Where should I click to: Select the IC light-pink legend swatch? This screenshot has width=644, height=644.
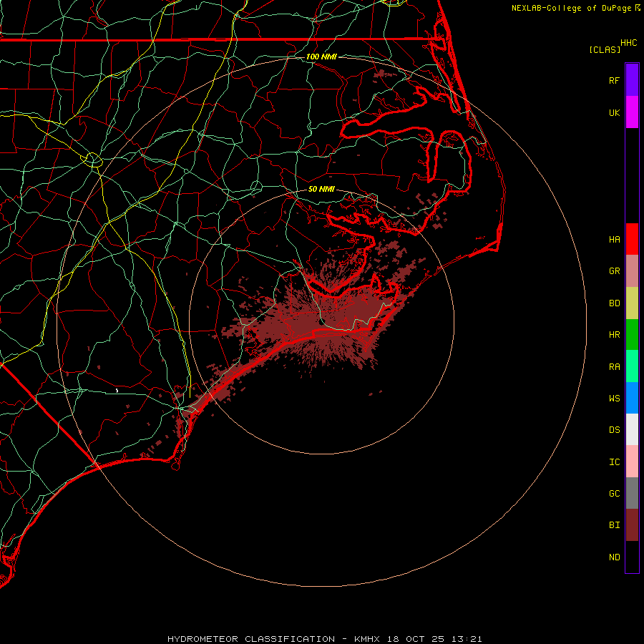tap(632, 462)
